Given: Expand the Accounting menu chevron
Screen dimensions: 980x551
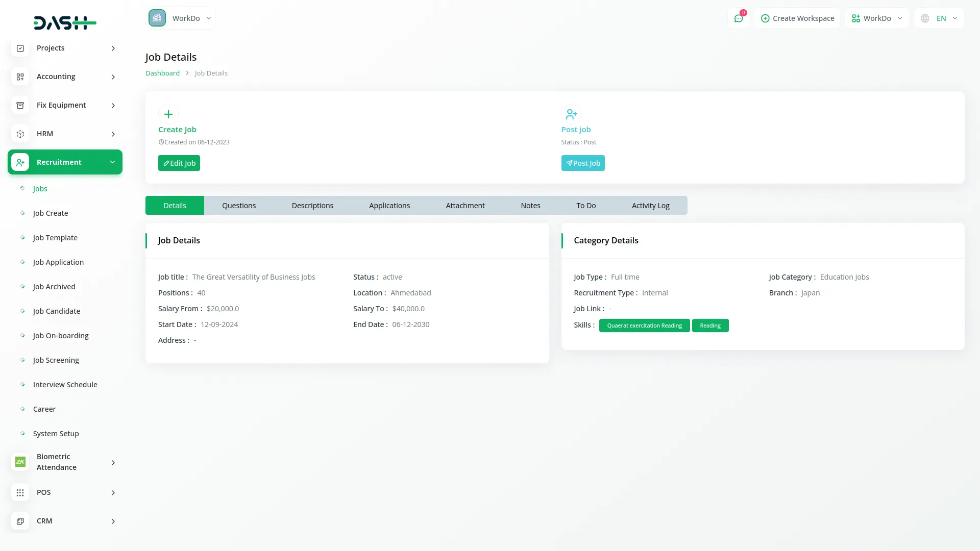Looking at the screenshot, I should [113, 77].
